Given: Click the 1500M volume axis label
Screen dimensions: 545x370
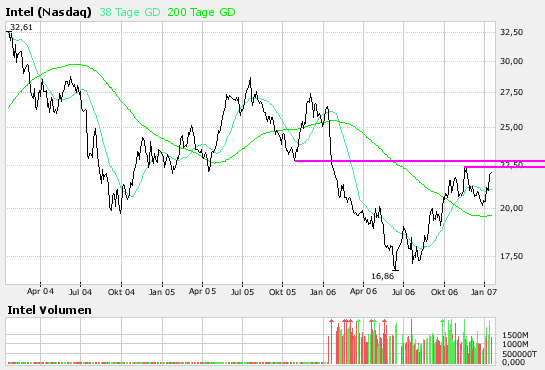Looking at the screenshot, I should click(515, 335).
